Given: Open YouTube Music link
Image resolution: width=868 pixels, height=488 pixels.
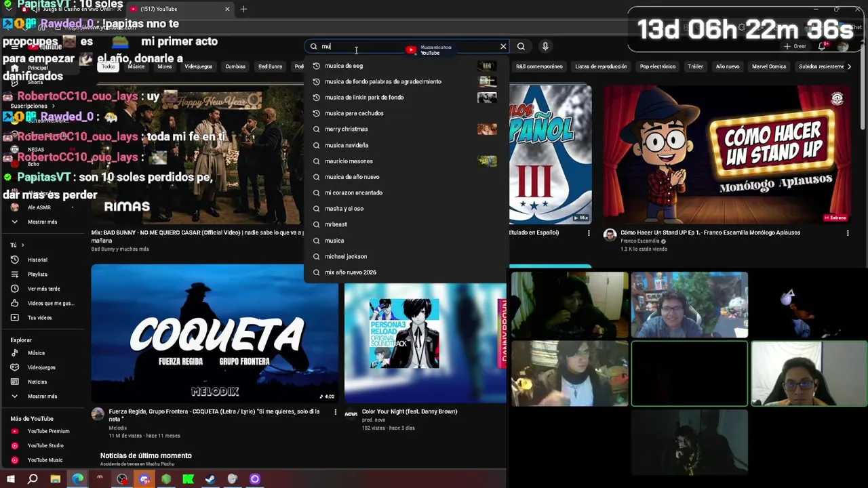Looking at the screenshot, I should tap(44, 460).
